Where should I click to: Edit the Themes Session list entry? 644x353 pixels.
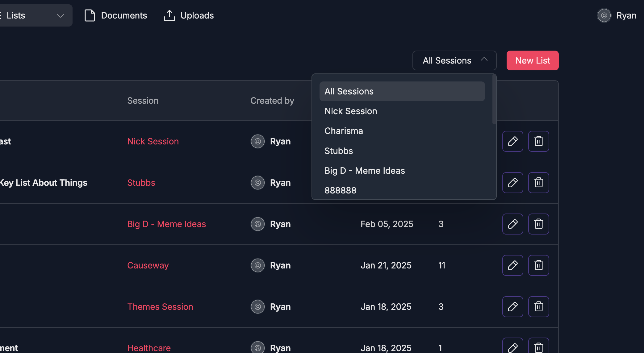point(512,307)
